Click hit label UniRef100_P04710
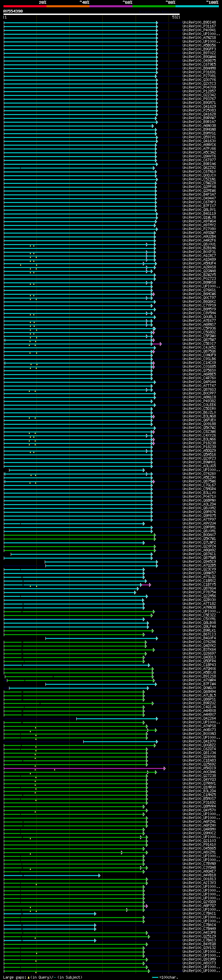This screenshot has height=980, width=222. point(199,496)
